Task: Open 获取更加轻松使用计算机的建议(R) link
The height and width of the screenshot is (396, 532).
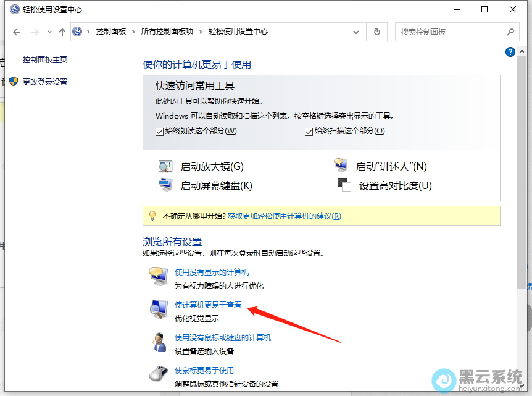Action: (x=285, y=216)
